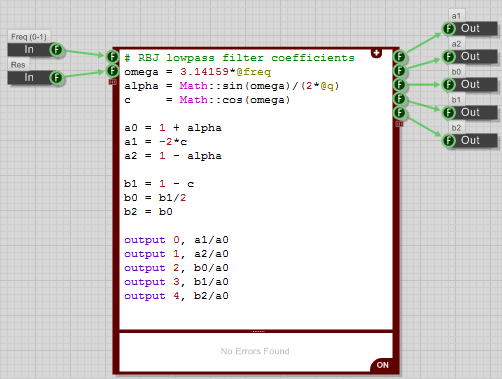Click the 'a1' output label
Image resolution: width=502 pixels, height=379 pixels.
[456, 16]
